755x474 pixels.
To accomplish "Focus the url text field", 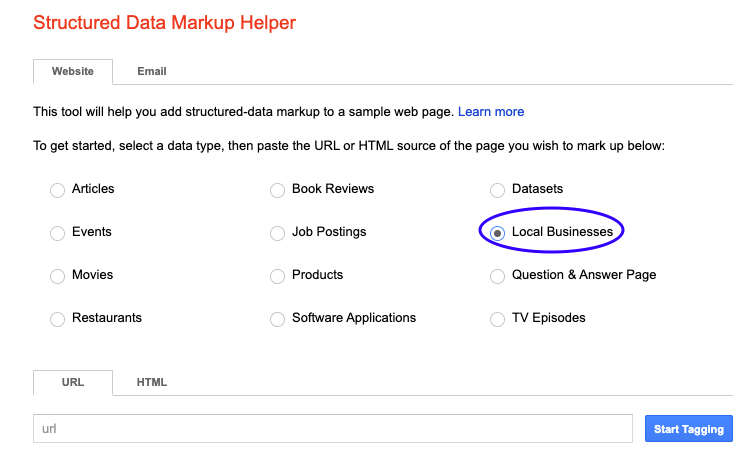I will (332, 429).
